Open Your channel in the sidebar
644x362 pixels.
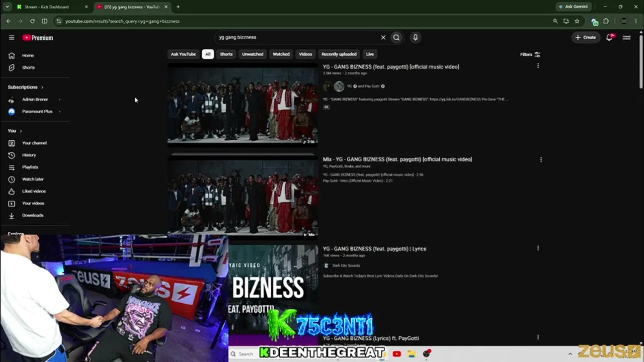(35, 143)
